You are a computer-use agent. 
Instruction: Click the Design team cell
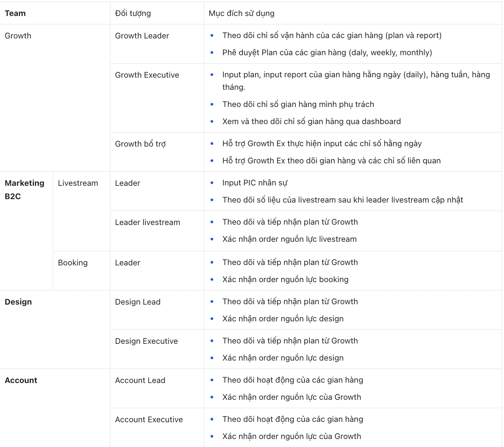[18, 302]
